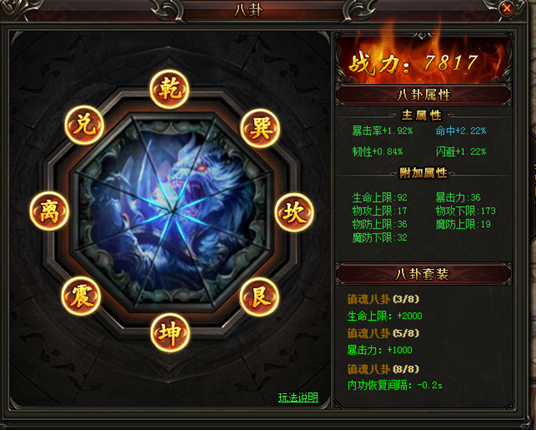
Task: Select the 兑 trigram orb
Action: pos(84,125)
